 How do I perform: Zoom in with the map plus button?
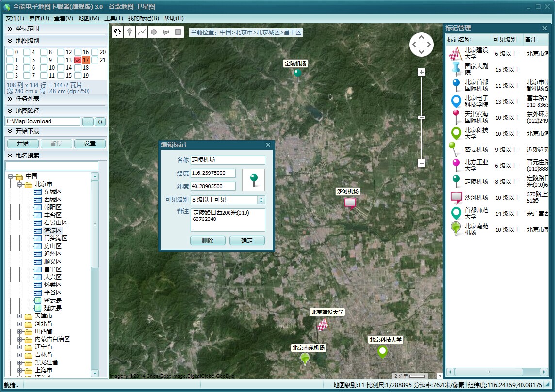pos(421,72)
